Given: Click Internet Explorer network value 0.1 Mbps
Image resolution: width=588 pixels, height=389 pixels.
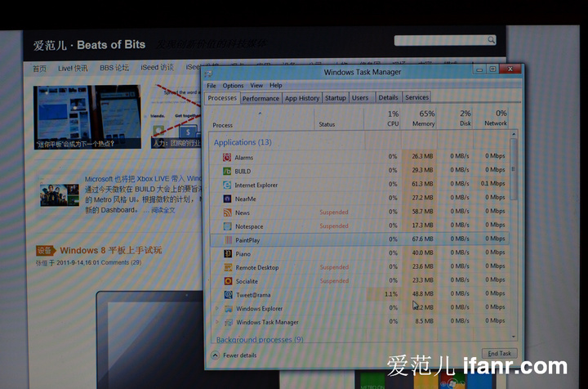Looking at the screenshot, I should (x=492, y=183).
